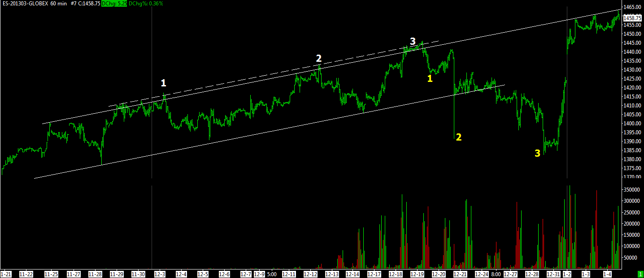644x278 pixels.
Task: Click the white annotation number 3
Action: pyautogui.click(x=413, y=42)
